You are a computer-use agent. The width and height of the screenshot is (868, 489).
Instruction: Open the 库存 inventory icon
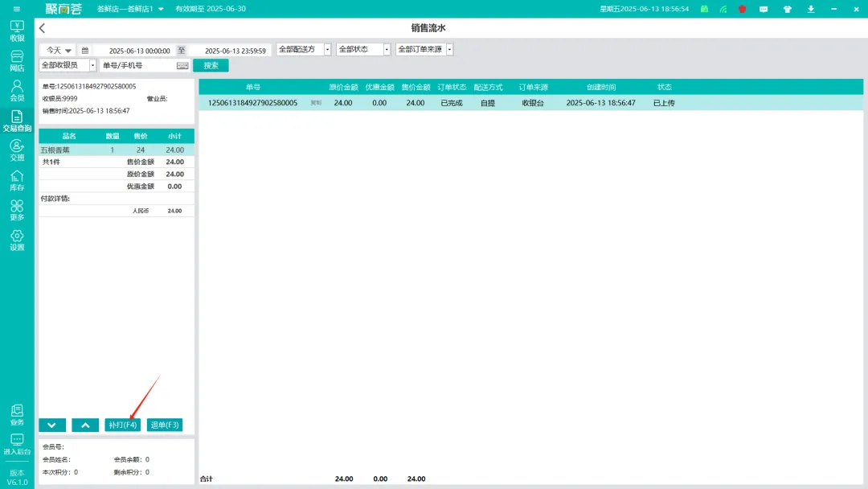[x=17, y=180]
